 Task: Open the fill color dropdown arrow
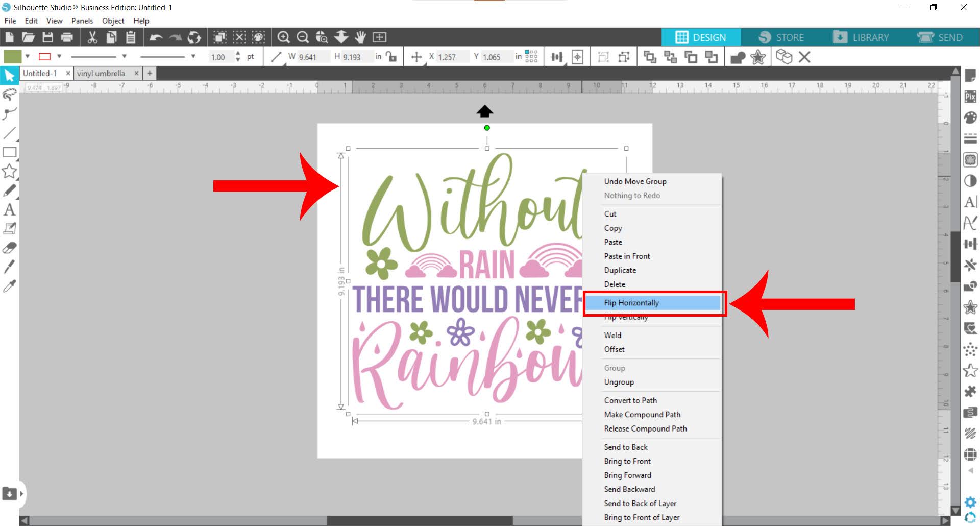click(27, 57)
